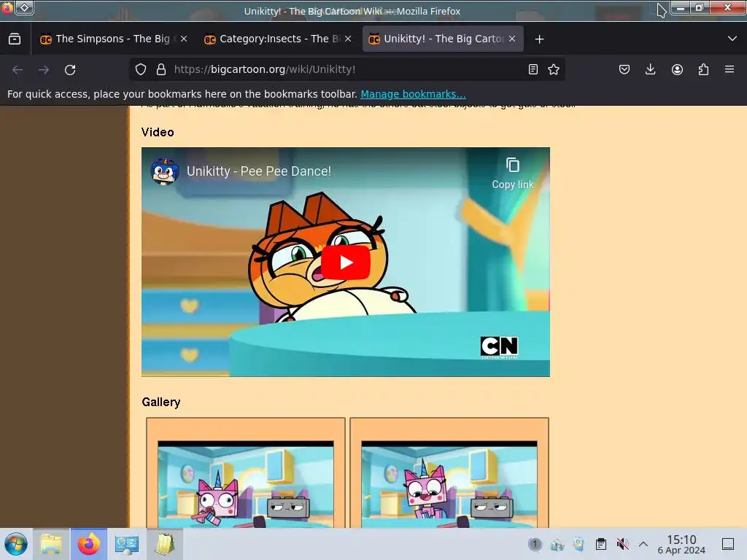Go forward to next page
Viewport: 747px width, 560px height.
coord(44,69)
